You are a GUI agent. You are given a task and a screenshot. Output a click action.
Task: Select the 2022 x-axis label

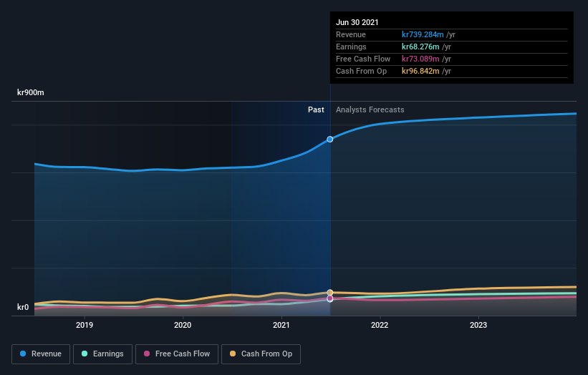point(380,325)
